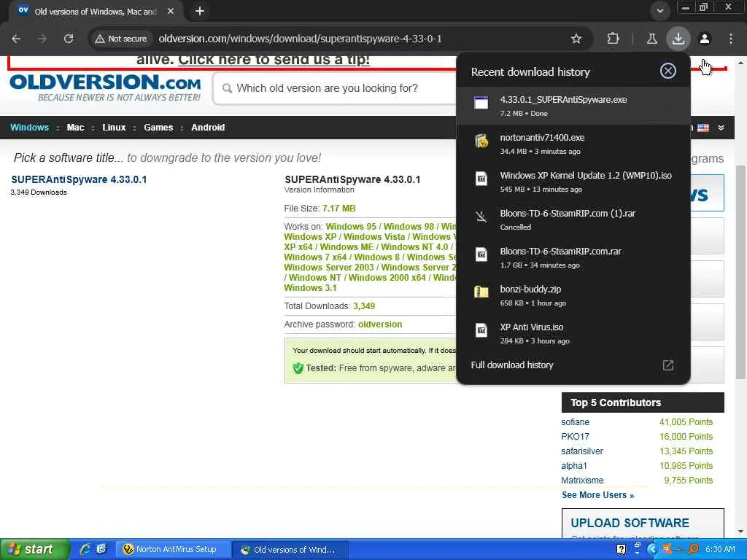
Task: Click the system clock showing 6:30 AM
Action: (720, 549)
